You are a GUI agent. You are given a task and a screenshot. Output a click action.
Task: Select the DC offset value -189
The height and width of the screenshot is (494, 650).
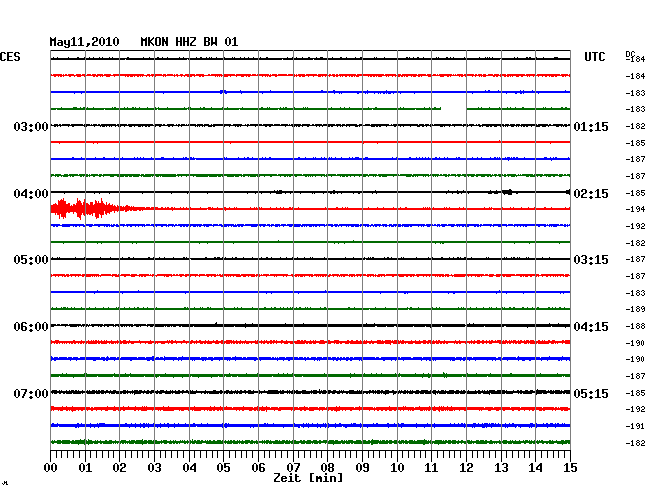pyautogui.click(x=635, y=309)
